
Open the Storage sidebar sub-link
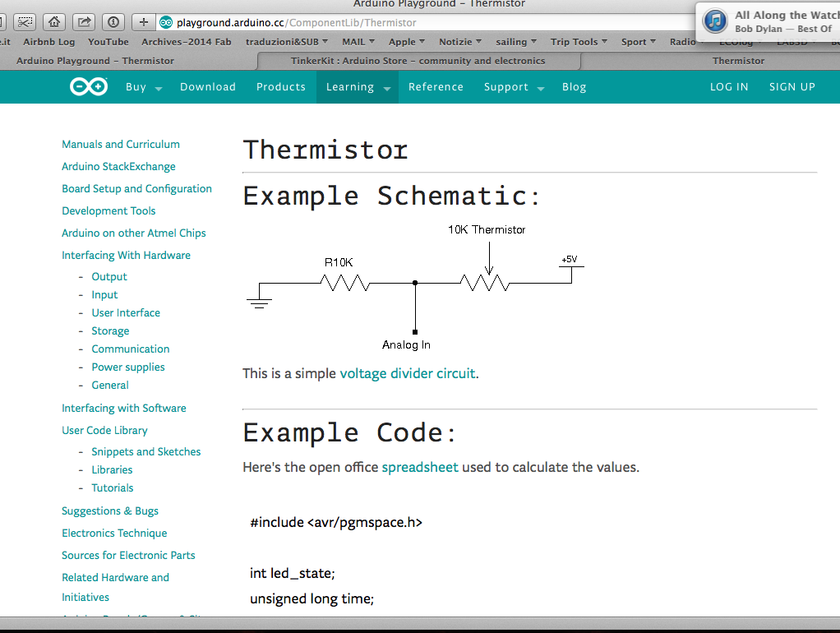pos(110,330)
